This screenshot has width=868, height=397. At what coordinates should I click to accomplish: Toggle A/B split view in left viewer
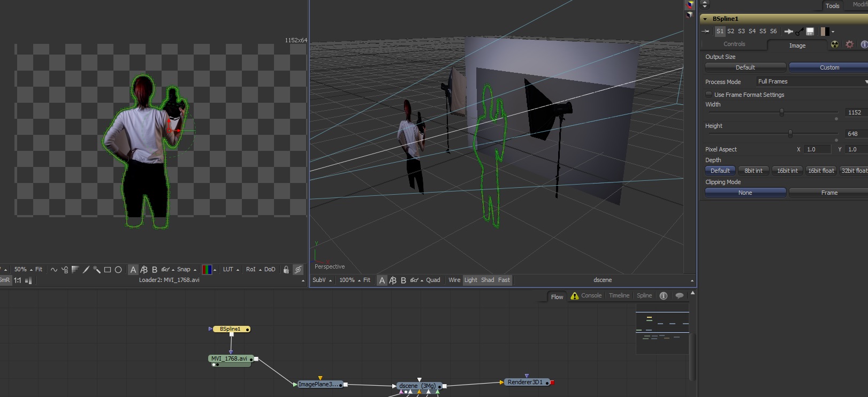click(144, 270)
